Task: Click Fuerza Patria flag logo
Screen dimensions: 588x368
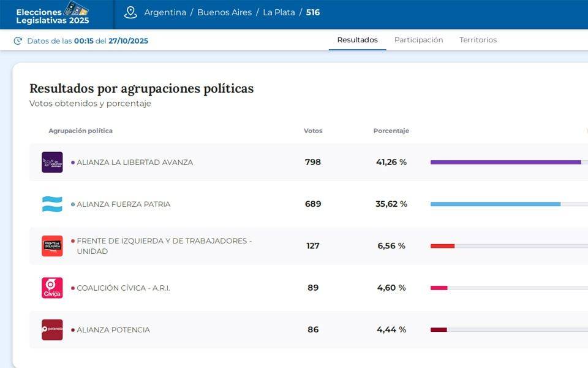Action: 52,204
